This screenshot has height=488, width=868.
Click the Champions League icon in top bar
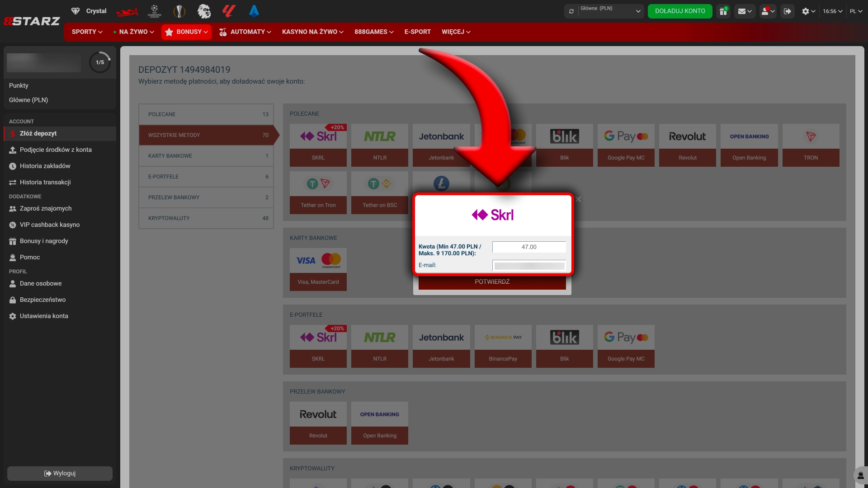[155, 11]
